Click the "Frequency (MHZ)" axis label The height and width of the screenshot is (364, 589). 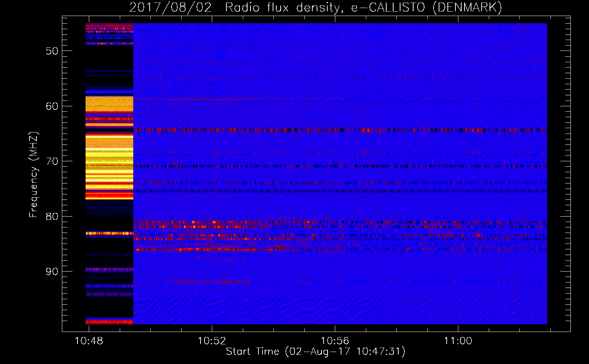[33, 175]
